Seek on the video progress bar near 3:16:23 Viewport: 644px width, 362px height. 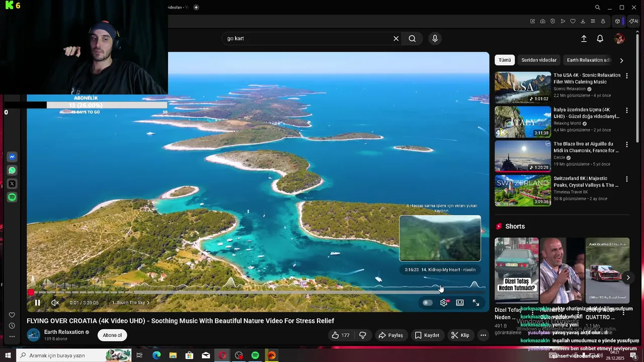click(x=441, y=292)
